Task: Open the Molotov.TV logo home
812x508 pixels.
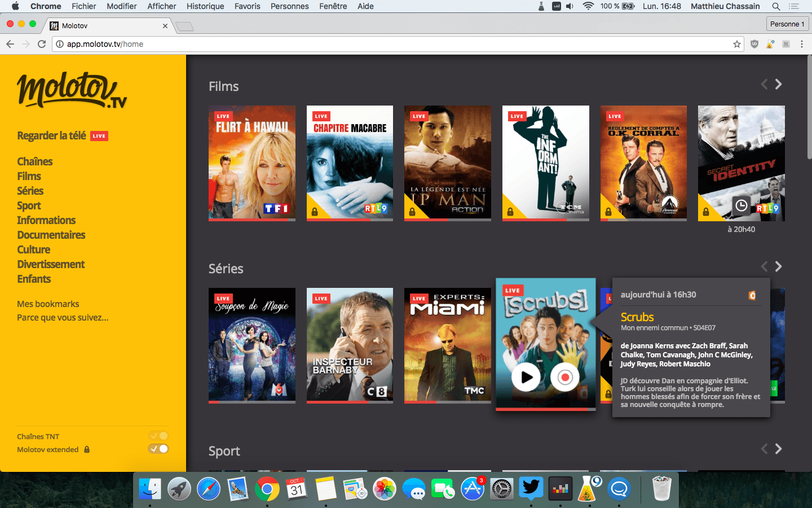Action: click(x=72, y=90)
